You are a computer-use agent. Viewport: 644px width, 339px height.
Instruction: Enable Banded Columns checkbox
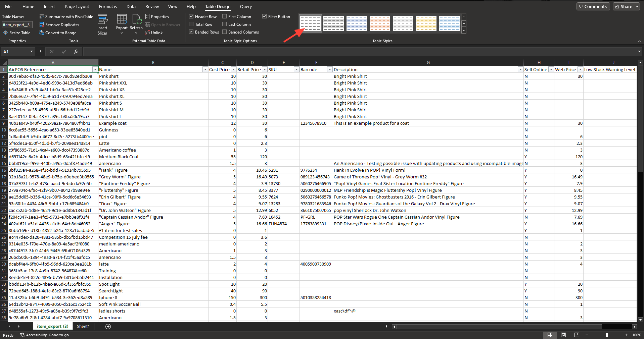pos(224,32)
